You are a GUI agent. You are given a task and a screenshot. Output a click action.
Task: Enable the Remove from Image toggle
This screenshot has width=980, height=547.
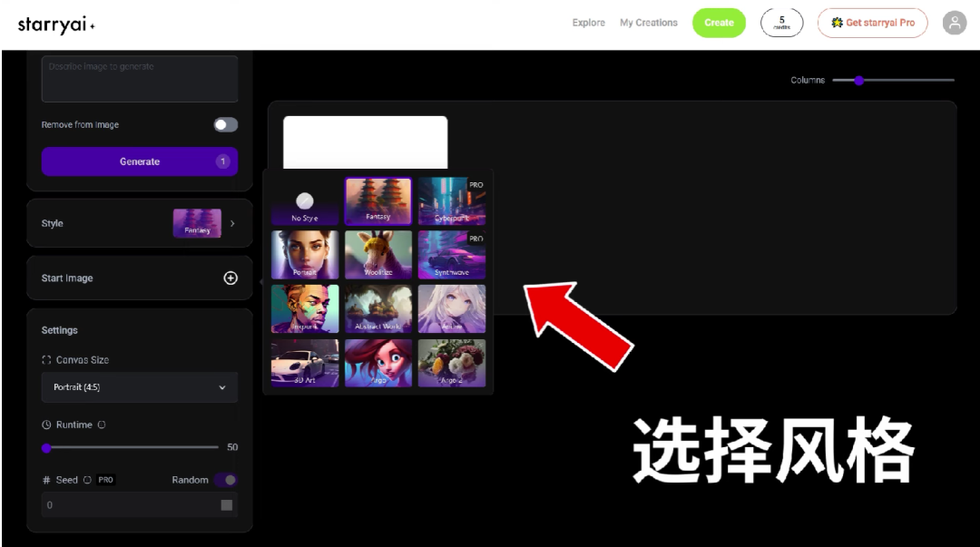pyautogui.click(x=225, y=124)
